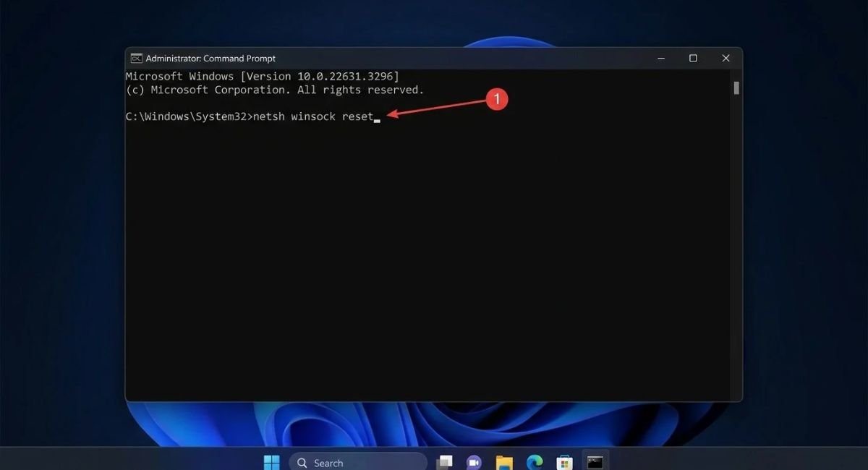The height and width of the screenshot is (470, 868).
Task: Click the Command Prompt vertical scrollbar thumb
Action: 736,88
